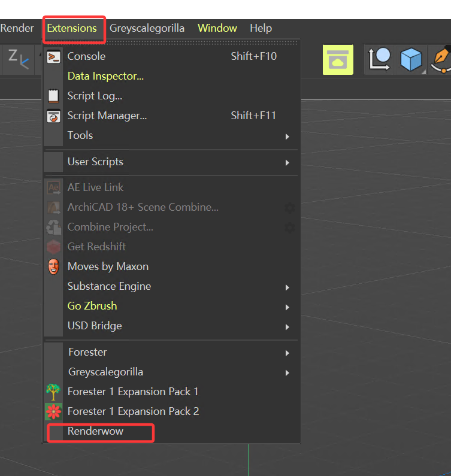Expand the Go Zbrush submenu arrow

point(287,307)
